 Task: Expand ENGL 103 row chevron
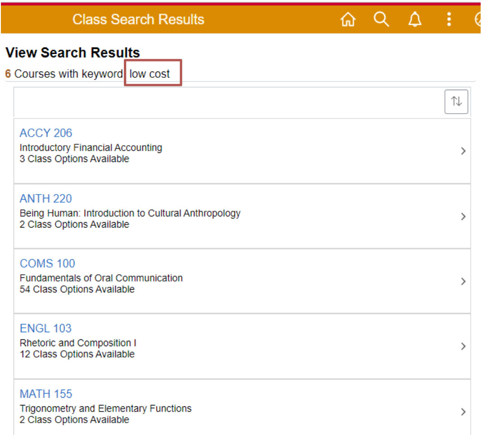click(463, 347)
